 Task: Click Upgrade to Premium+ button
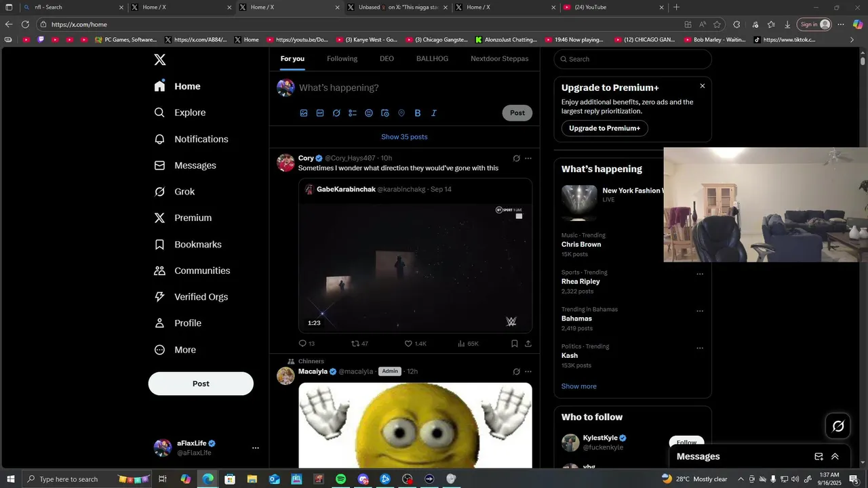[604, 128]
